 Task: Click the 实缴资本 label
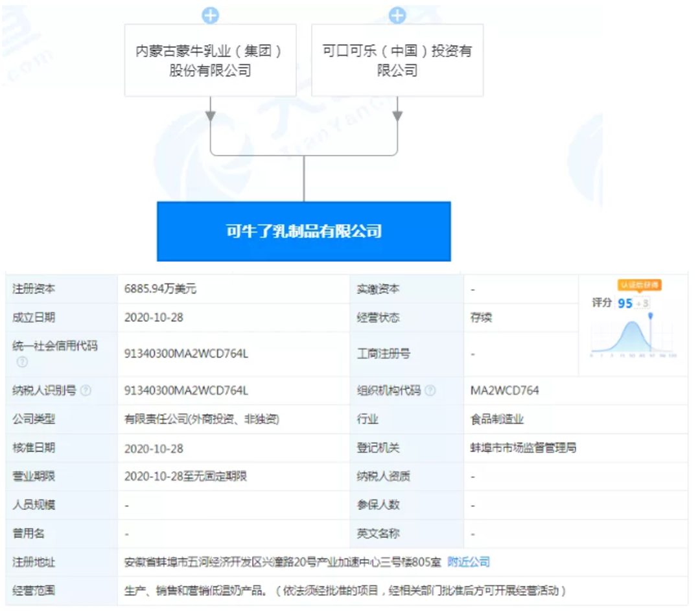point(378,289)
